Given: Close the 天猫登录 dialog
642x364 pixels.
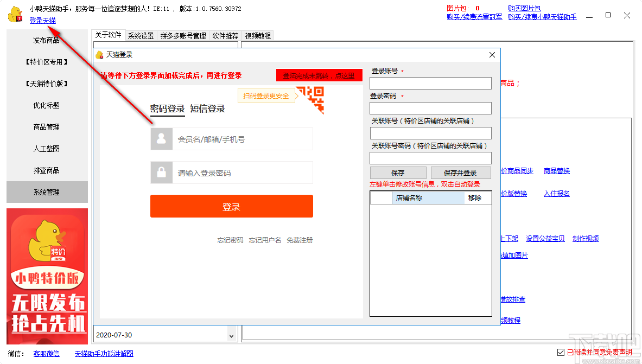Looking at the screenshot, I should (x=492, y=55).
